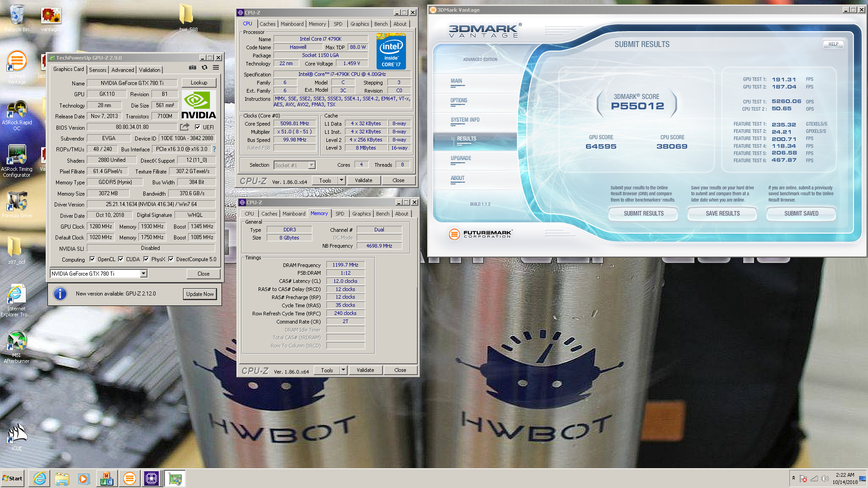Open Mainboard tab in upper CPU-Z
Image resolution: width=868 pixels, height=488 pixels.
click(x=292, y=24)
